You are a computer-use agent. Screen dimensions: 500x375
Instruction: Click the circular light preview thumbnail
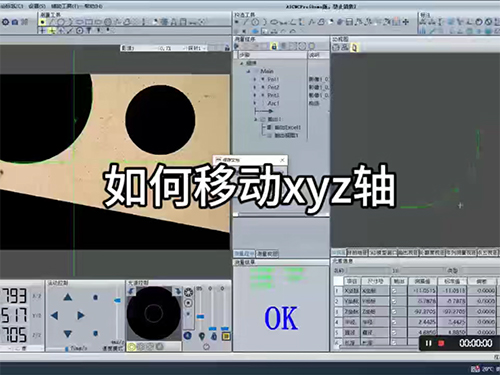coord(154,313)
